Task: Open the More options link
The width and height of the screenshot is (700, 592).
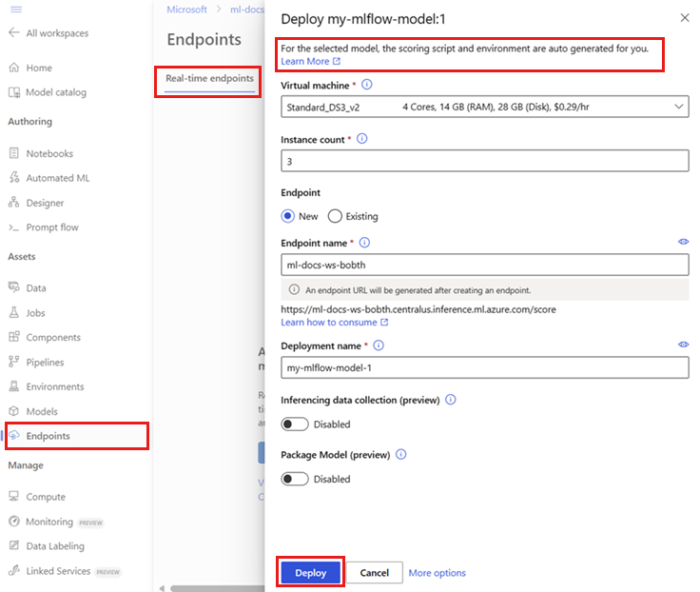Action: 437,573
